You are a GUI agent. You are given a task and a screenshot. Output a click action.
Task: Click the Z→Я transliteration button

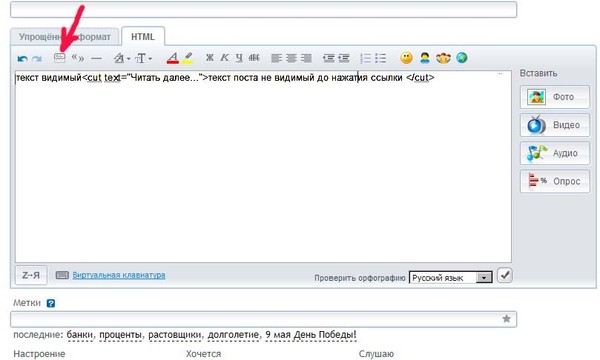[x=31, y=275]
